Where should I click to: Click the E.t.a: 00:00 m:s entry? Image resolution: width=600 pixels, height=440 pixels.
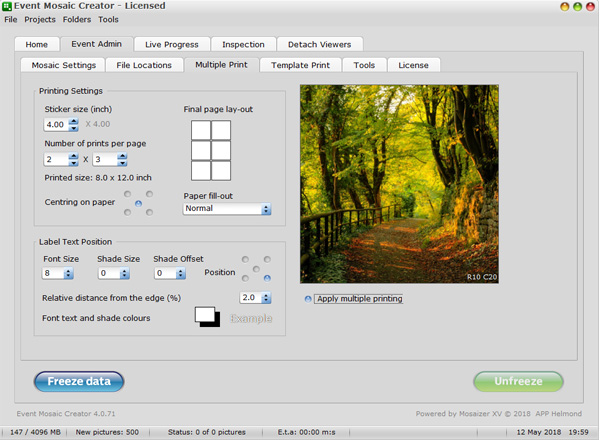pyautogui.click(x=307, y=432)
